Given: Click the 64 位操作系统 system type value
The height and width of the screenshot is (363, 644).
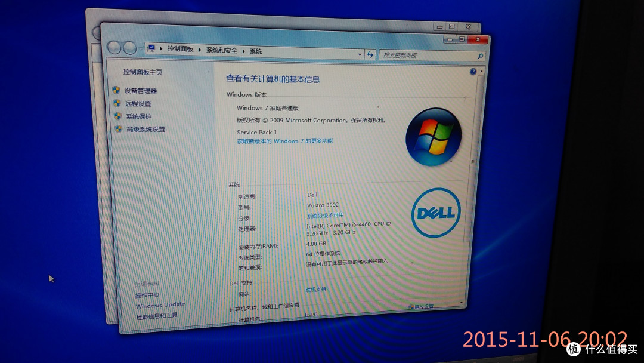Looking at the screenshot, I should pyautogui.click(x=323, y=254).
